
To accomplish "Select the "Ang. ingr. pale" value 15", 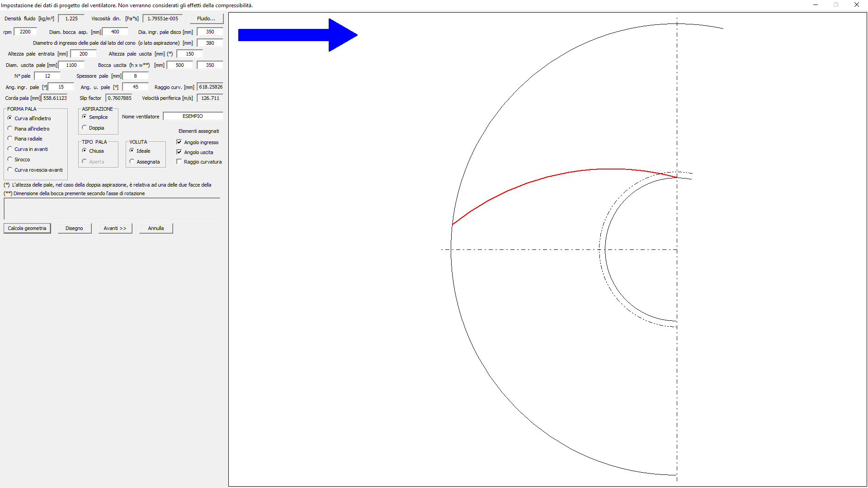I will coord(61,87).
